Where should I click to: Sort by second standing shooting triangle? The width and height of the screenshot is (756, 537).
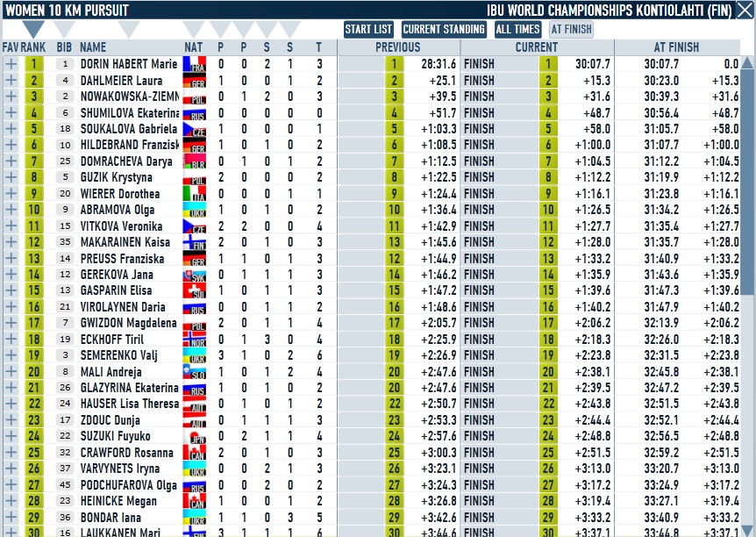pyautogui.click(x=289, y=28)
